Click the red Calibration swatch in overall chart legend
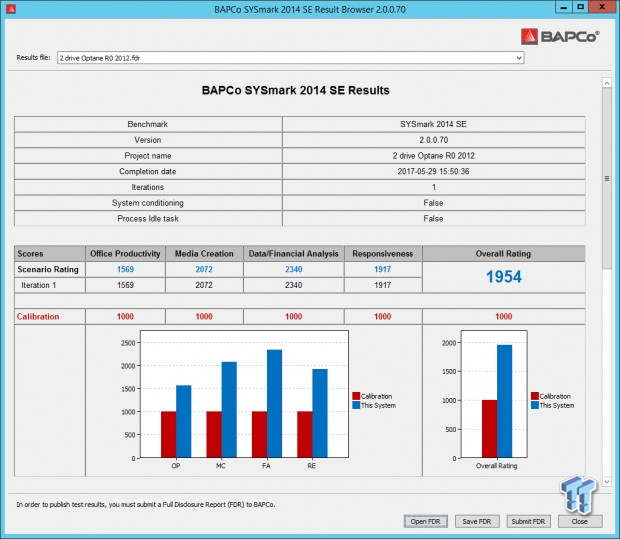 pyautogui.click(x=535, y=396)
